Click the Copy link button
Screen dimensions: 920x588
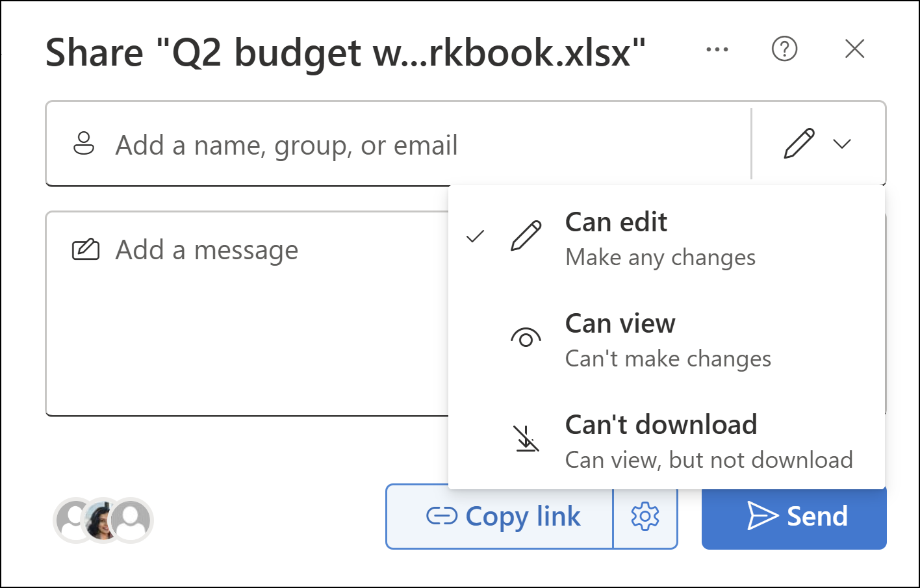(499, 517)
